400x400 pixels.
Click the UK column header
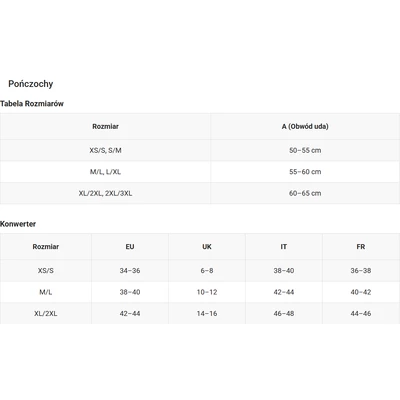click(x=207, y=247)
